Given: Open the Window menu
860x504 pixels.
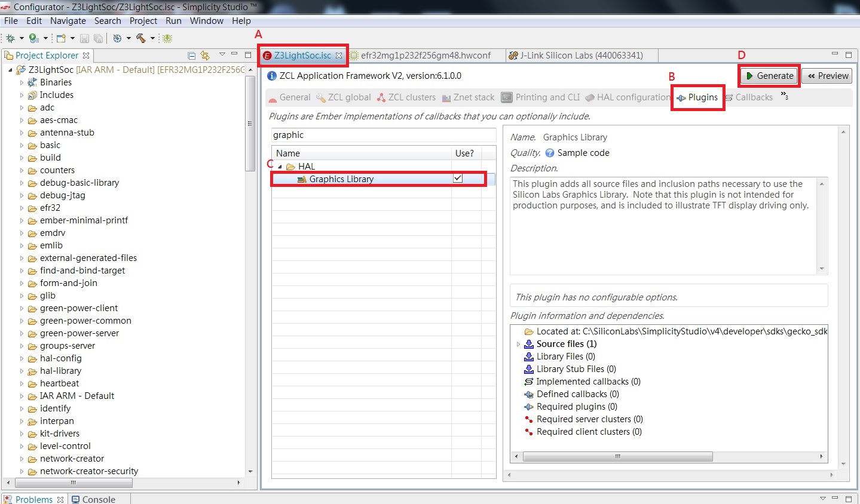Looking at the screenshot, I should pyautogui.click(x=207, y=21).
